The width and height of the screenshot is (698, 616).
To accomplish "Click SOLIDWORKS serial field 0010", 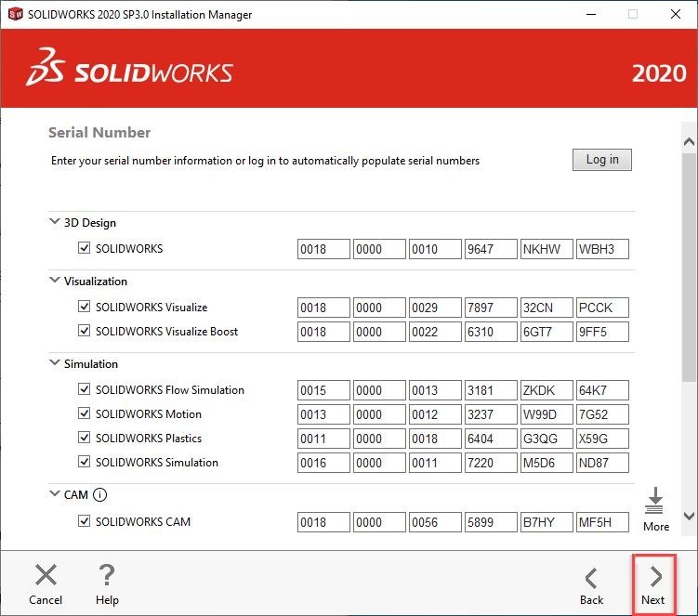I will pos(435,249).
